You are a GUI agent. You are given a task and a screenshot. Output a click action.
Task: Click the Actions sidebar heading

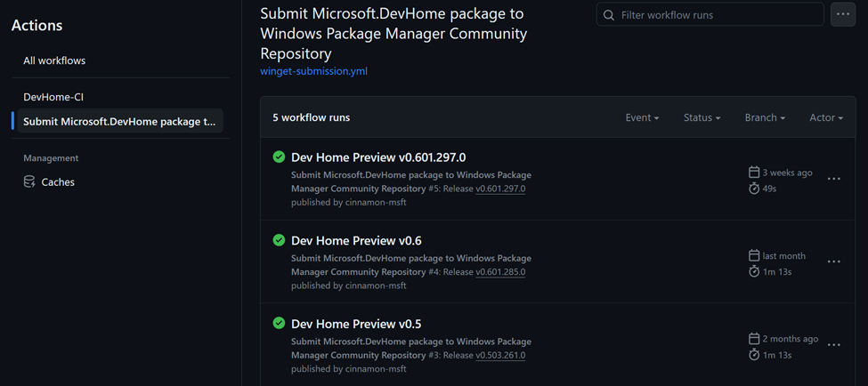37,26
